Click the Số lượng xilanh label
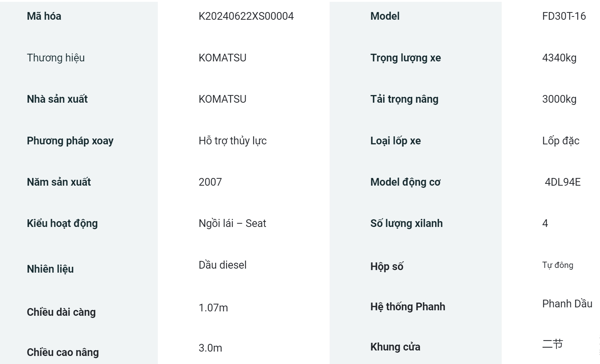Screen dimensions: 600x364 coord(406,223)
